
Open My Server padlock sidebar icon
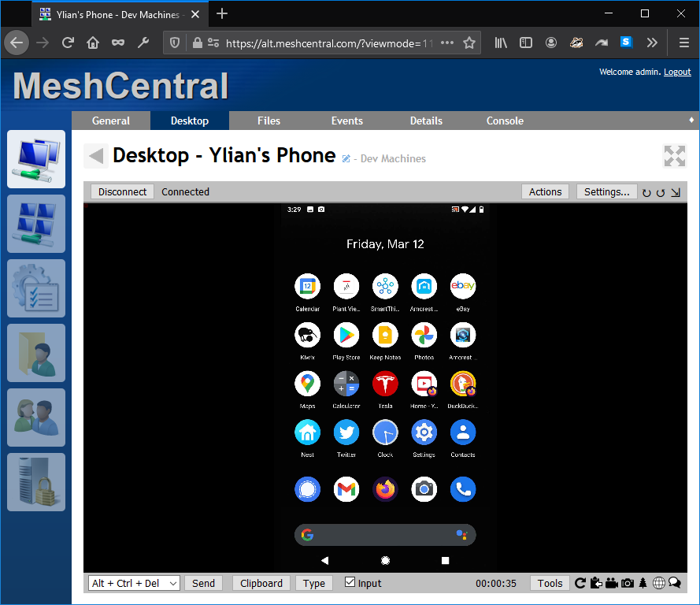pos(36,482)
